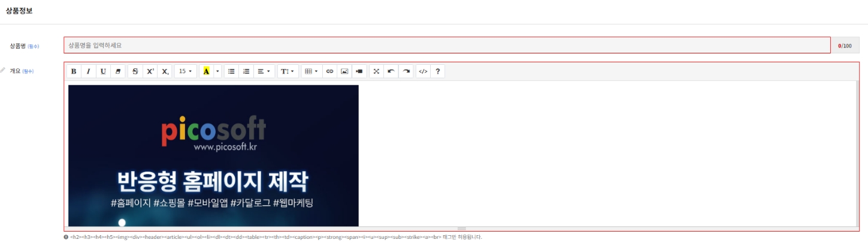Click the product name input field
868x243 pixels.
click(447, 45)
